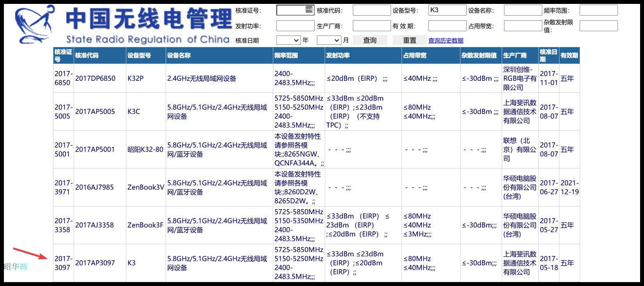Select the 2017DP6850 code cell
The width and height of the screenshot is (644, 286).
click(100, 78)
